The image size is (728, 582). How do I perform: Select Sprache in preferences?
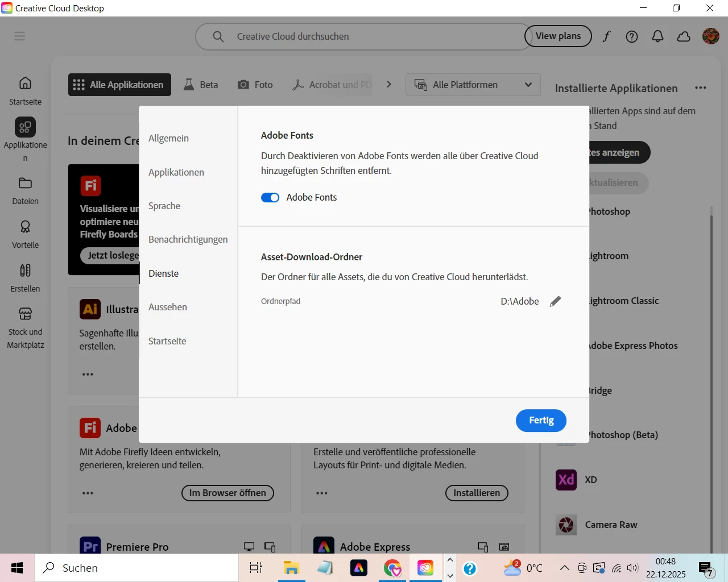pos(164,206)
